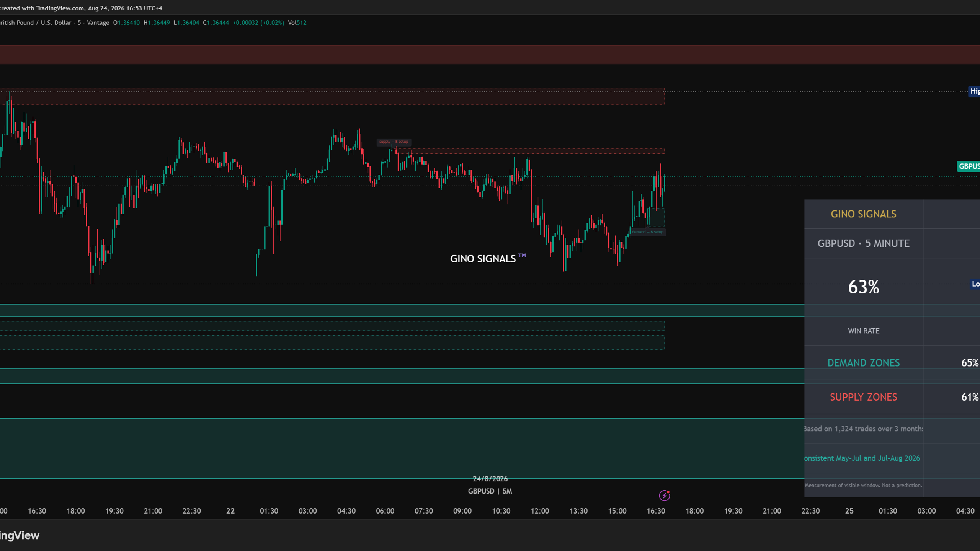
Task: Click the 24/8/2026 date label
Action: click(x=490, y=479)
